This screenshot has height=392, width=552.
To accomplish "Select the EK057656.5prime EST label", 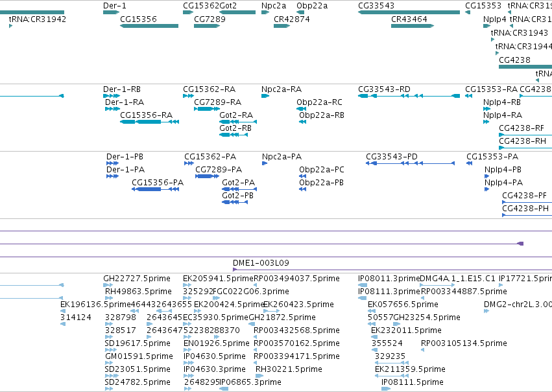I will 403,305.
